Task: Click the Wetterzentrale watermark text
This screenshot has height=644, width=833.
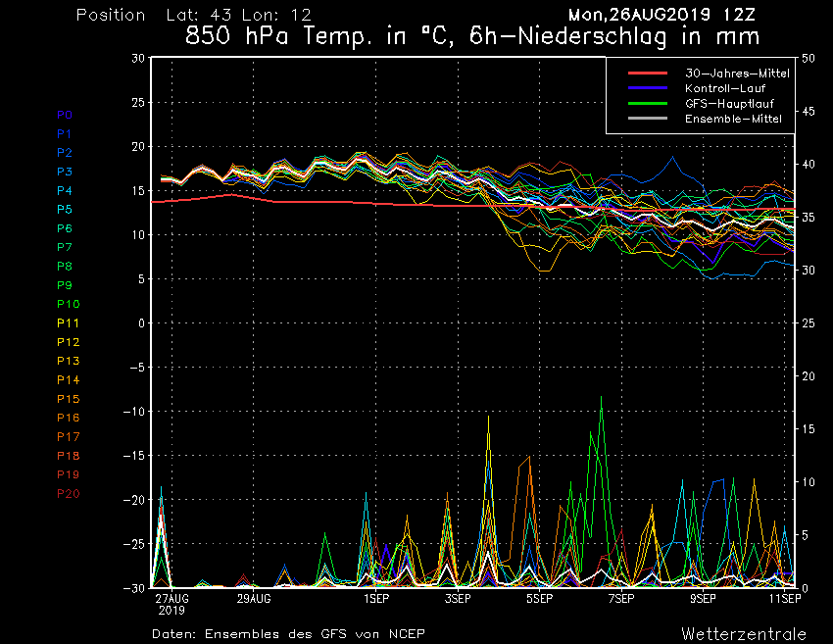Action: [x=744, y=633]
